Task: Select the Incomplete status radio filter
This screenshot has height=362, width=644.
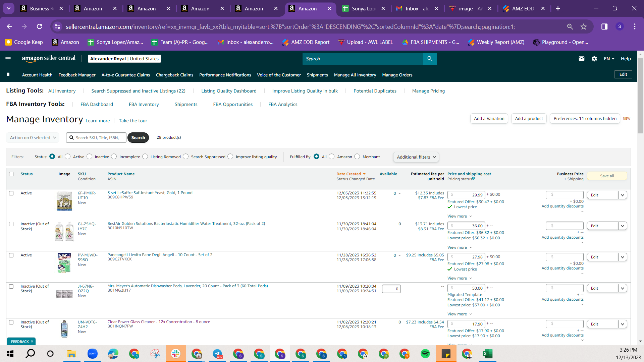Action: point(114,157)
